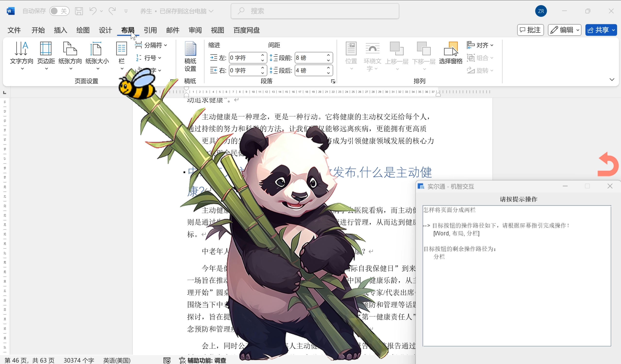Switch to the 审阅 tab
Image resolution: width=621 pixels, height=364 pixels.
(x=195, y=30)
